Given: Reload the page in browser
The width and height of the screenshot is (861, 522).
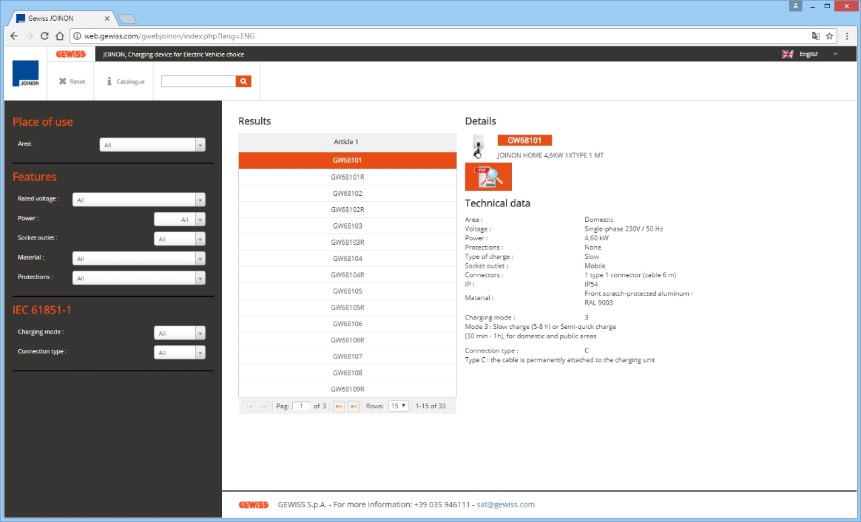Looking at the screenshot, I should click(x=44, y=36).
